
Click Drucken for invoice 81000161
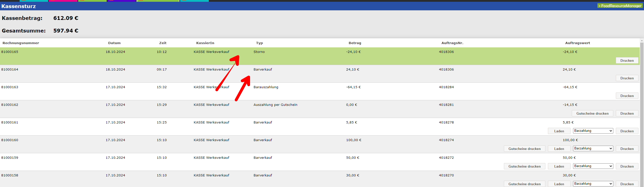click(x=627, y=131)
